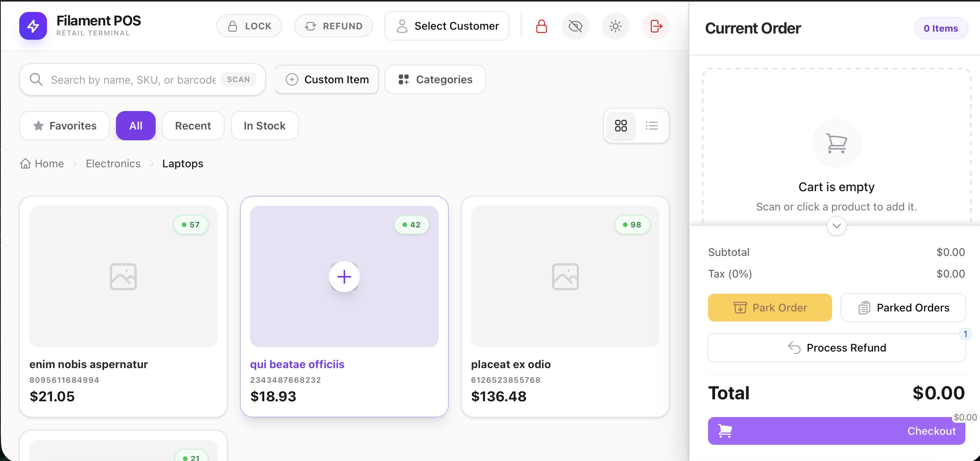
Task: Click the yellow Park Order button
Action: click(770, 308)
